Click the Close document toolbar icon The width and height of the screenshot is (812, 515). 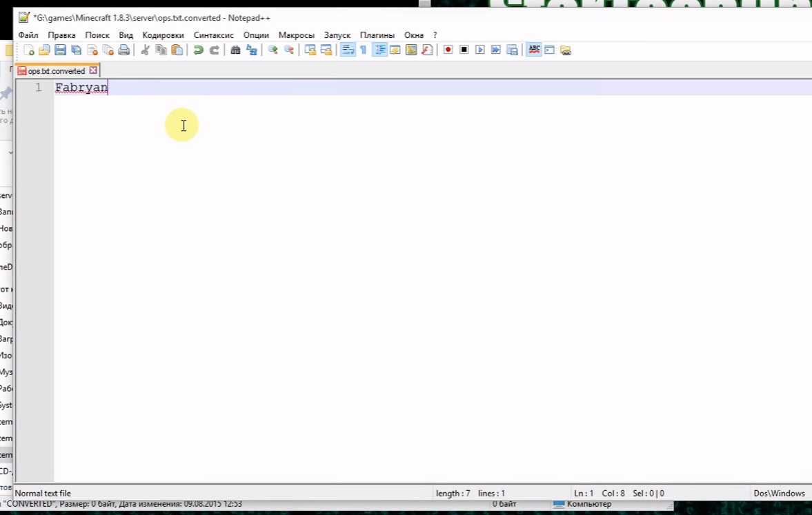click(92, 50)
